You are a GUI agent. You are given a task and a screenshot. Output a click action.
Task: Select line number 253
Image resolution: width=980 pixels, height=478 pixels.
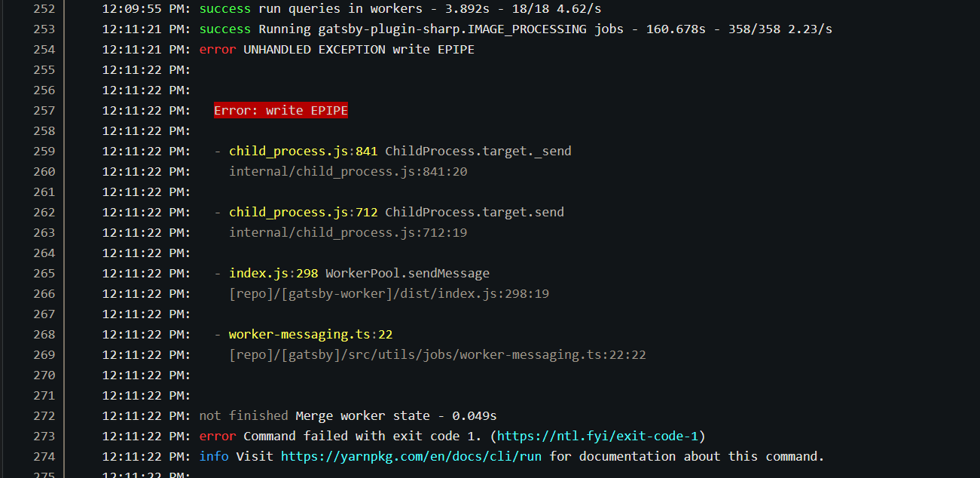44,29
